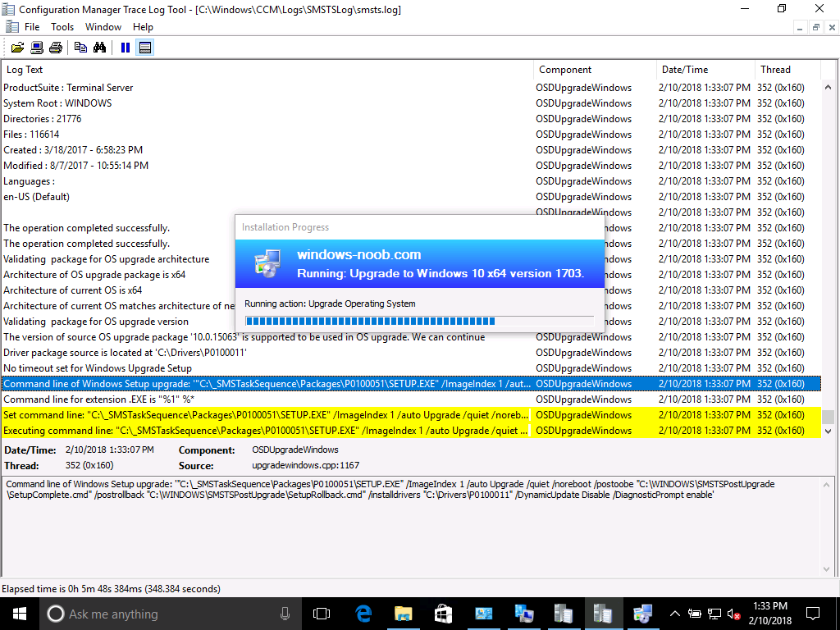Open the Window menu
Viewport: 840px width, 630px height.
tap(103, 27)
